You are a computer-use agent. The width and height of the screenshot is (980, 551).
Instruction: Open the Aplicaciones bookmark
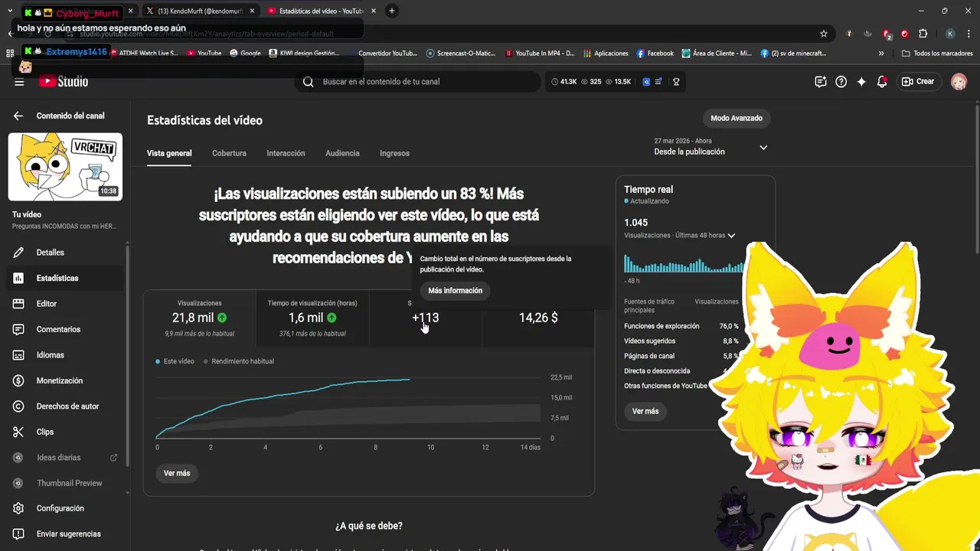pos(606,54)
